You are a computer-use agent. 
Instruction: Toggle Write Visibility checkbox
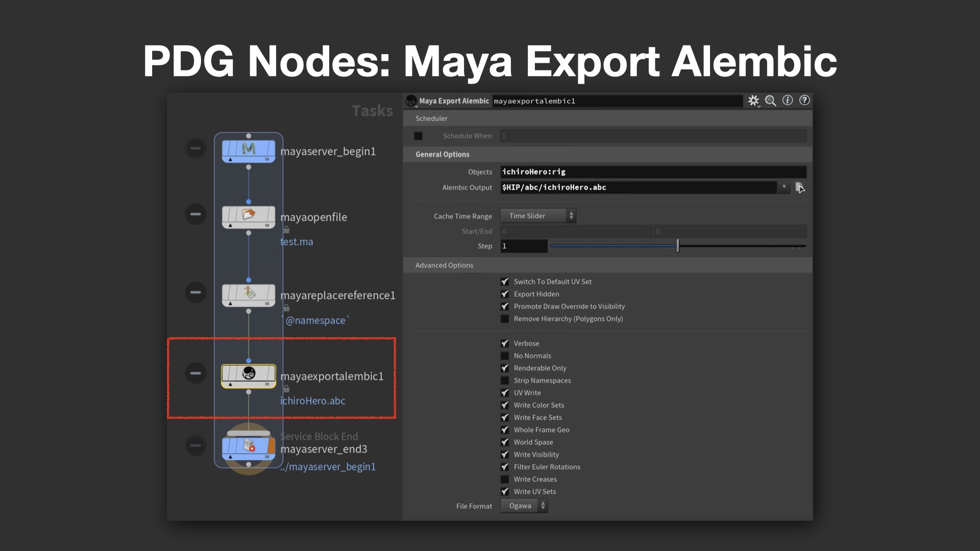(x=505, y=455)
